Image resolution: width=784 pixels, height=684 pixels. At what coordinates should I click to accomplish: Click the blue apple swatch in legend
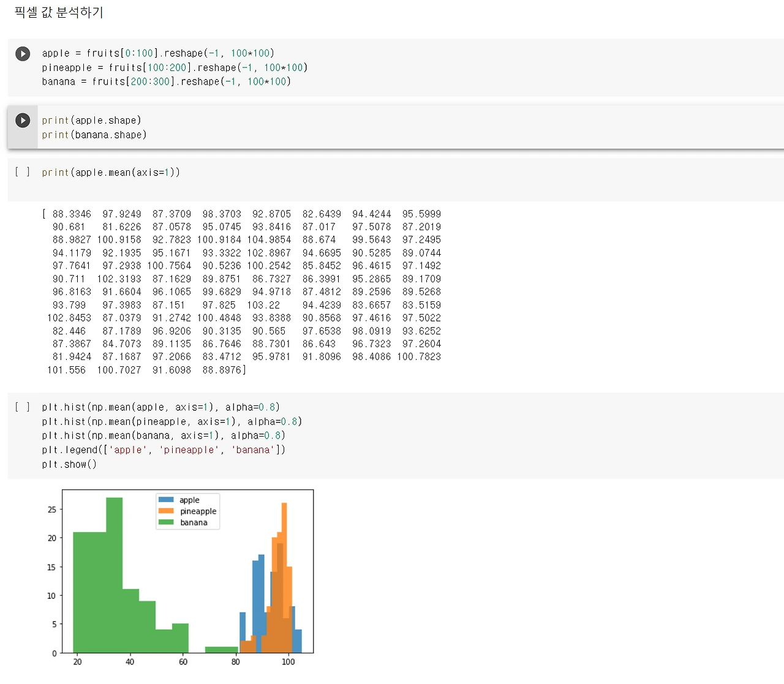(166, 500)
